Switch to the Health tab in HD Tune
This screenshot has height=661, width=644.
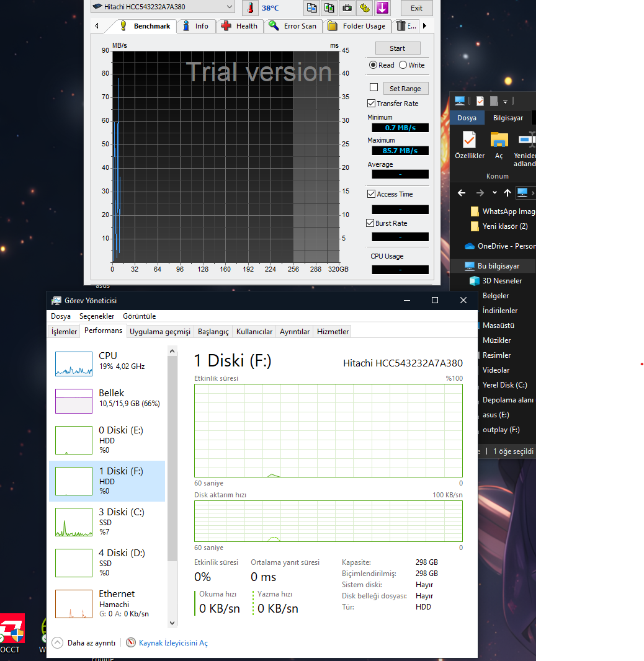240,26
